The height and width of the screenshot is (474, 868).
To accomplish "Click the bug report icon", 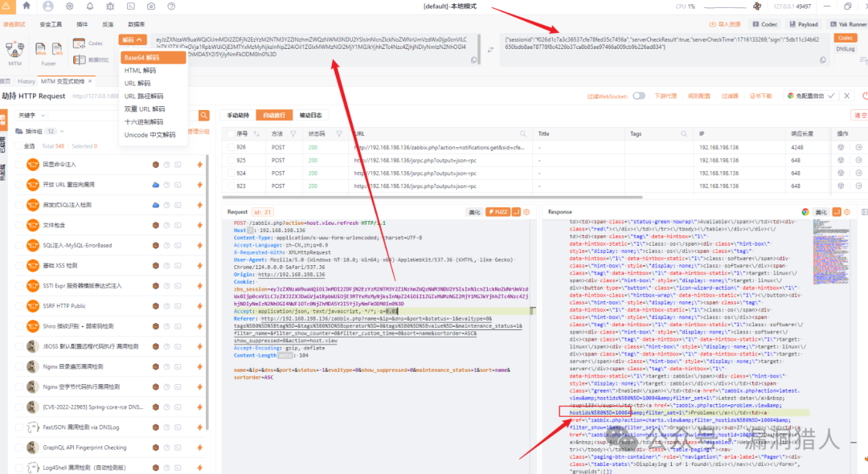I will coord(110,6).
